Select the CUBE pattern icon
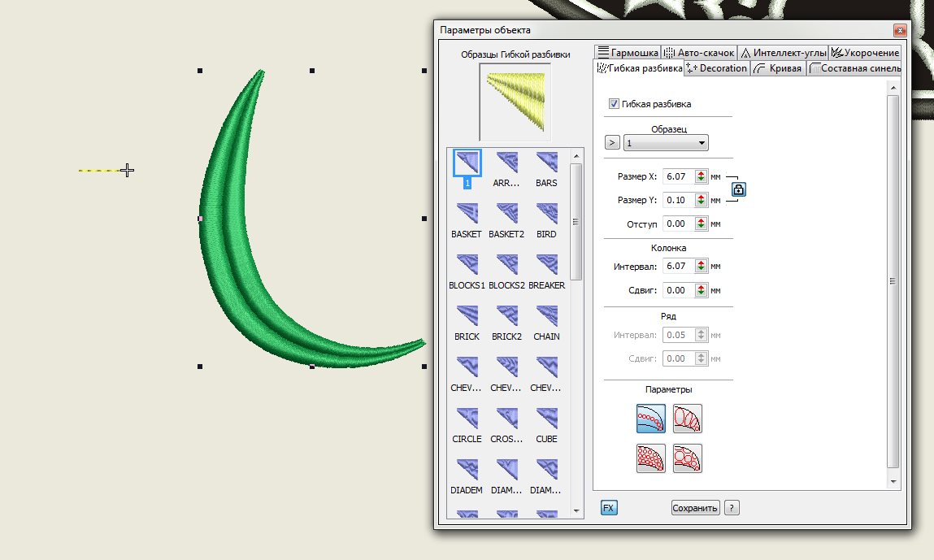934x560 pixels. pyautogui.click(x=546, y=419)
